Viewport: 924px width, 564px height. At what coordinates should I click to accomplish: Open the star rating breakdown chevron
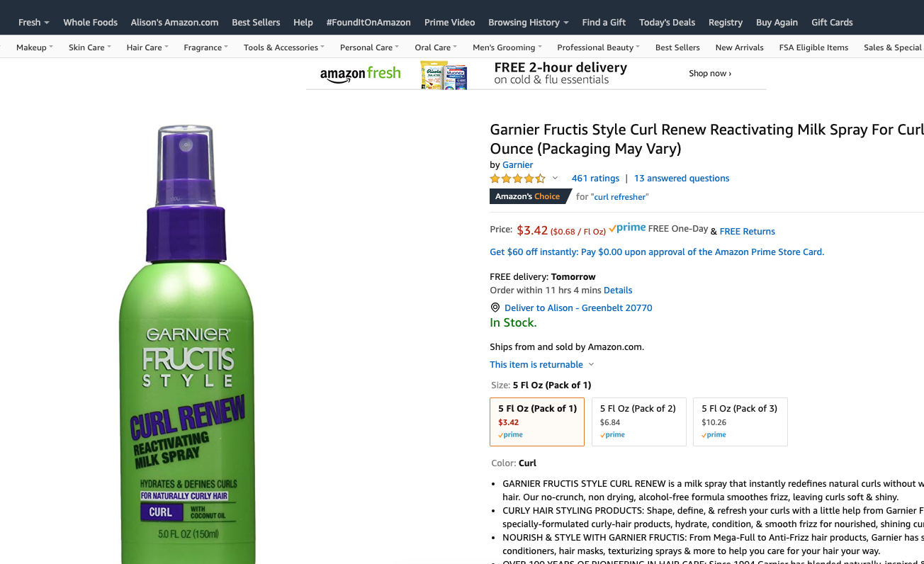point(555,179)
